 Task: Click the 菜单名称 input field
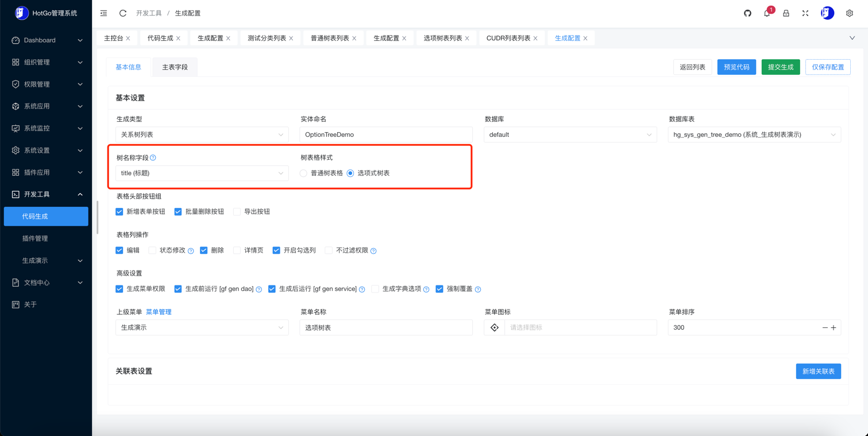(385, 327)
